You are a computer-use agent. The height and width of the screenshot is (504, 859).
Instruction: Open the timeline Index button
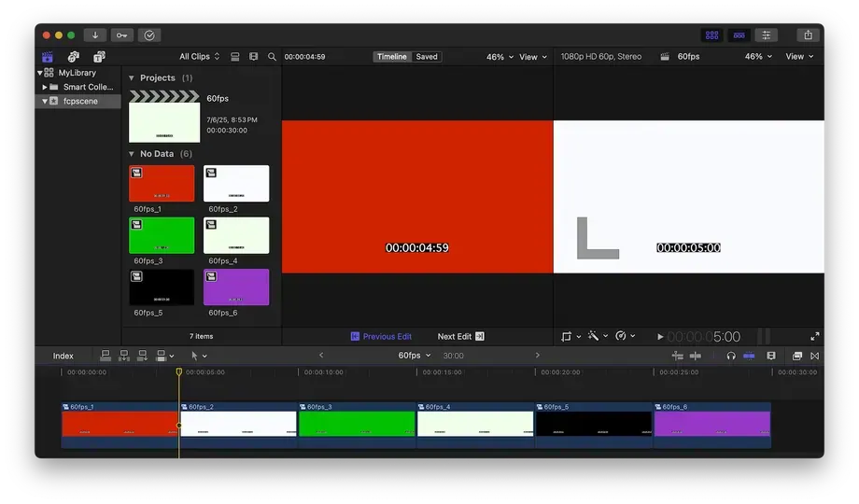coord(63,356)
